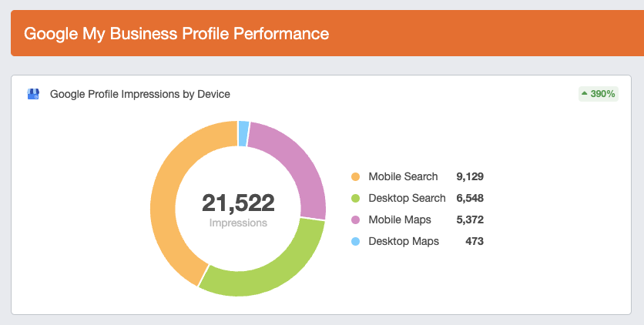Toggle the Desktop Maps legend label
The image size is (644, 325).
404,242
